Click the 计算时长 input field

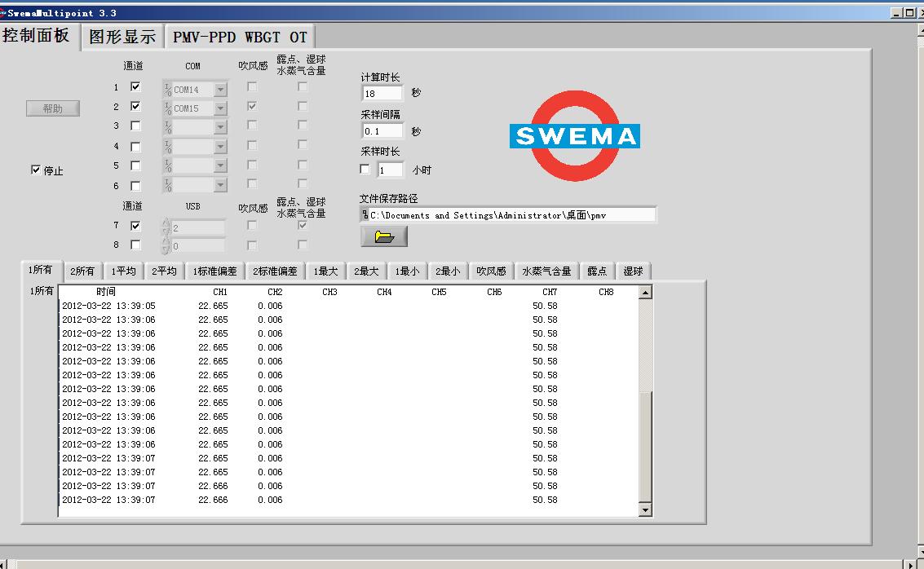click(x=382, y=94)
